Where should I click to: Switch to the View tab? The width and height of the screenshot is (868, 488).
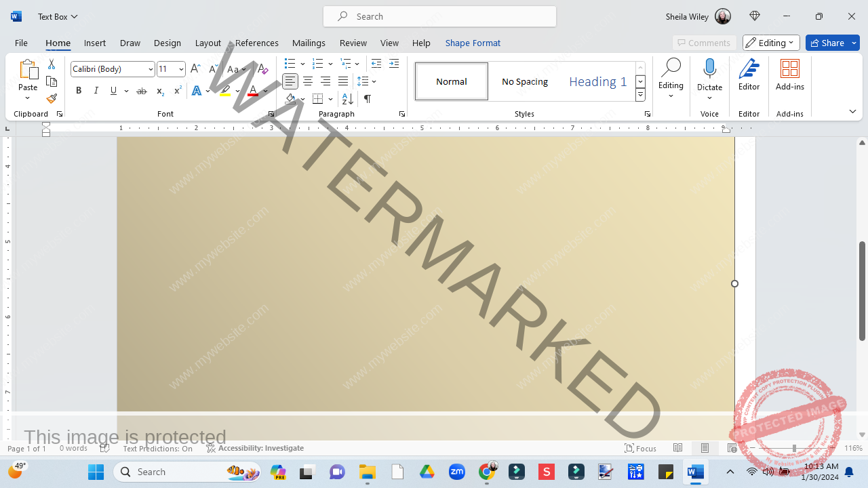pyautogui.click(x=389, y=43)
